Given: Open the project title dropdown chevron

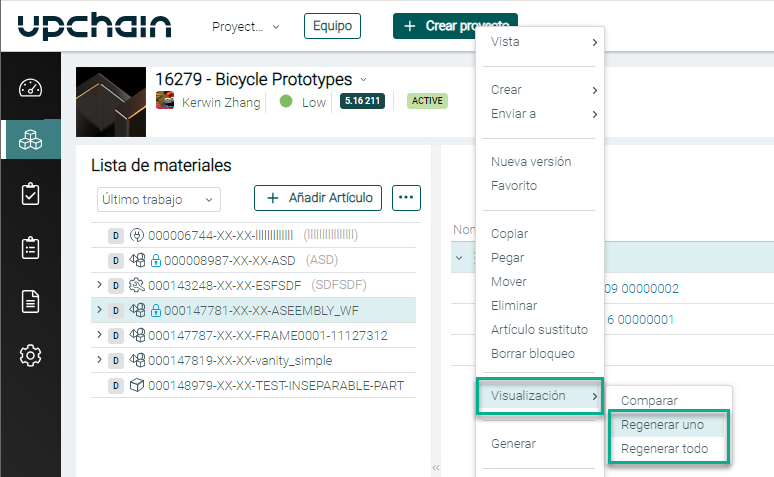Looking at the screenshot, I should [x=364, y=80].
